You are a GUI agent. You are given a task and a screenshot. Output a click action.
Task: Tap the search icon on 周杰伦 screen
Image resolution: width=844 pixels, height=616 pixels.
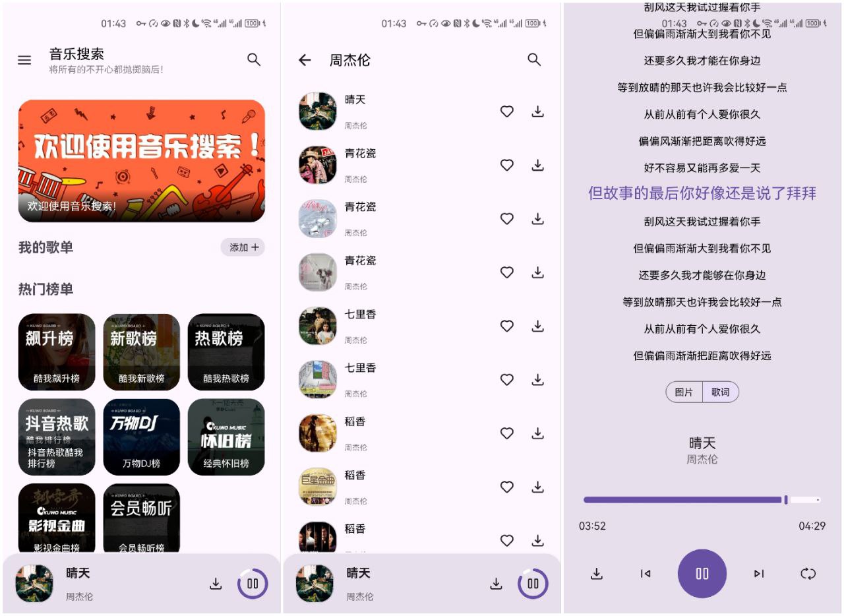point(534,59)
